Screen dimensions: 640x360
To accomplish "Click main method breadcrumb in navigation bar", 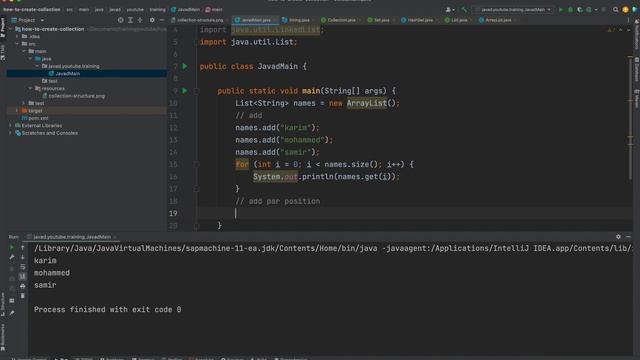I will click(214, 9).
